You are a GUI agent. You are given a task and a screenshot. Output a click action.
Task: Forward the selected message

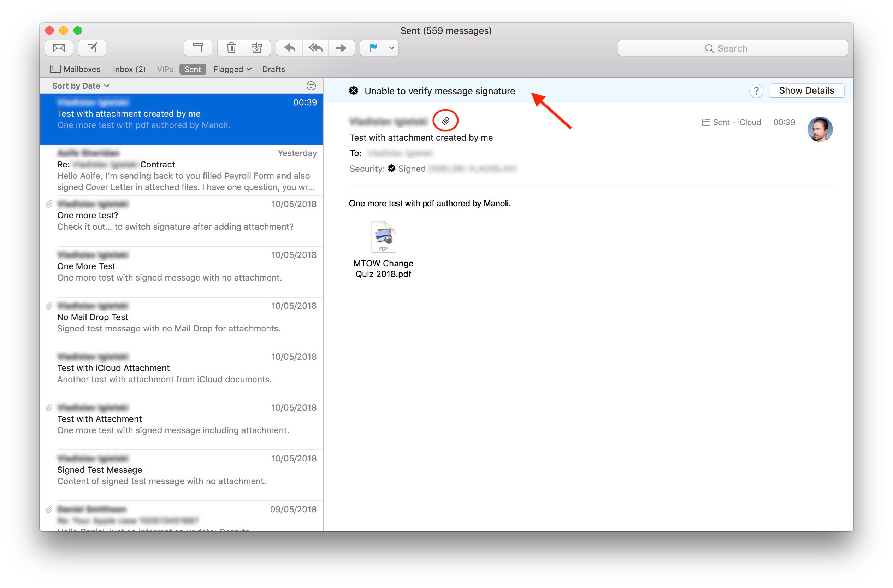click(341, 48)
